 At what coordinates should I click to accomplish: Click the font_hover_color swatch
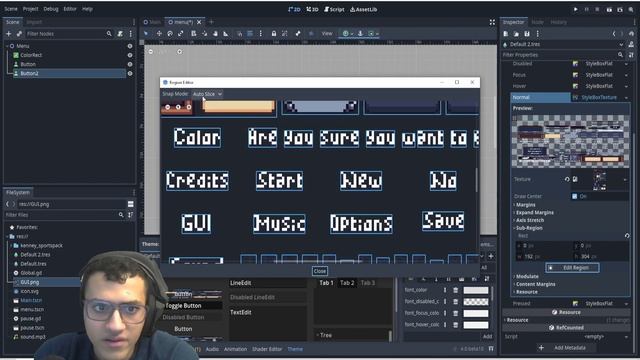click(476, 325)
